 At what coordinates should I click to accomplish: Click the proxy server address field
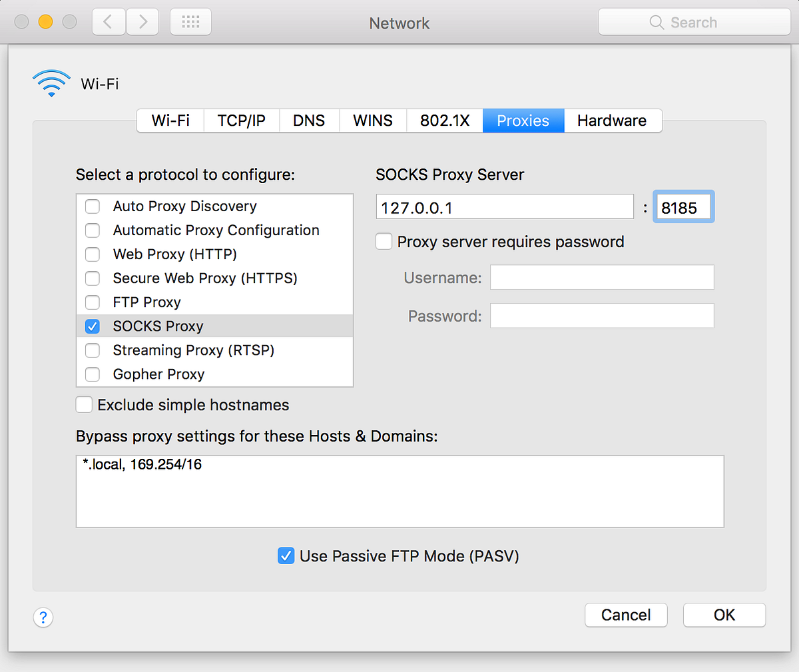[x=505, y=207]
